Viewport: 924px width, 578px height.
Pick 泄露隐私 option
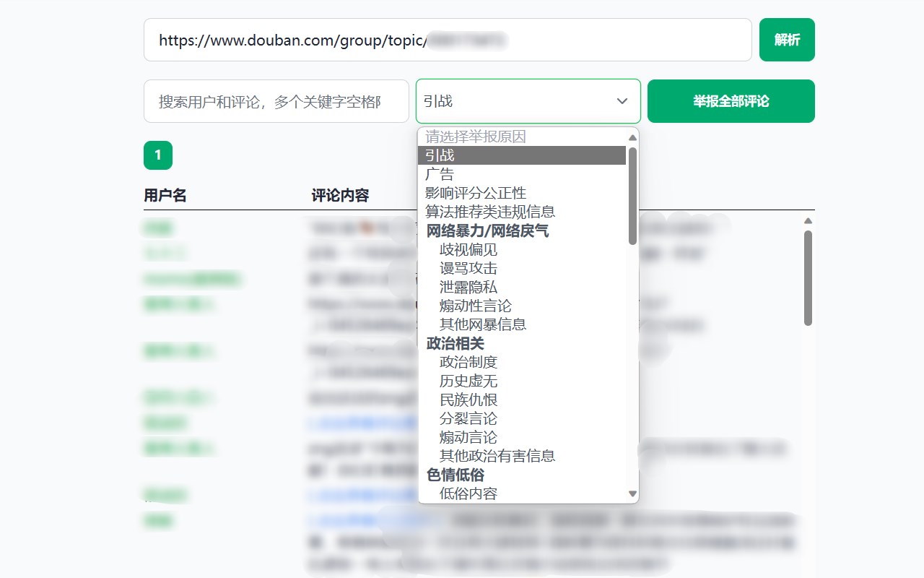coord(522,287)
